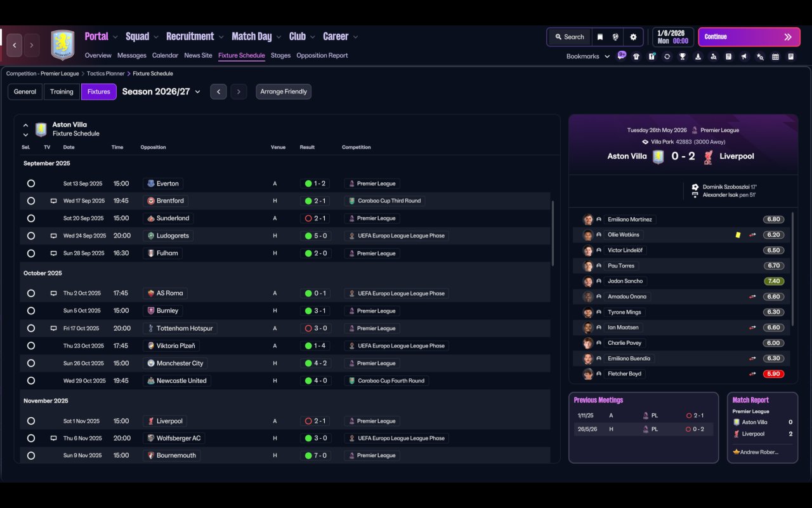Go to previous season with left arrow
812x508 pixels.
(218, 91)
